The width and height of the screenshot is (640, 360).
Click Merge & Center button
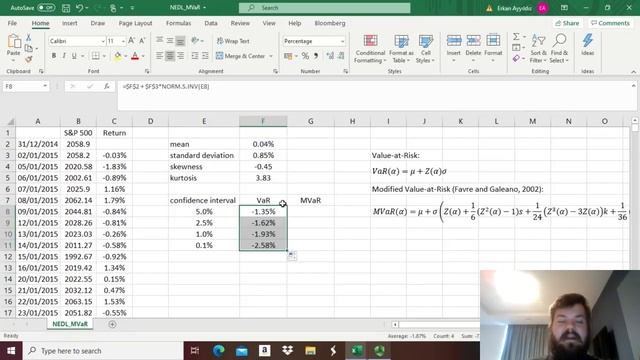[x=241, y=56]
